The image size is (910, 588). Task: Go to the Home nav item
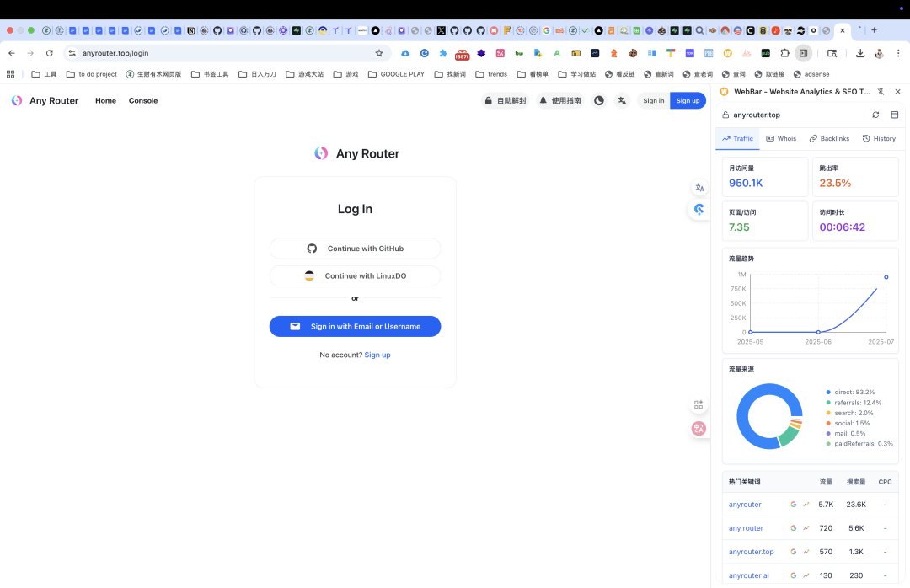point(105,100)
